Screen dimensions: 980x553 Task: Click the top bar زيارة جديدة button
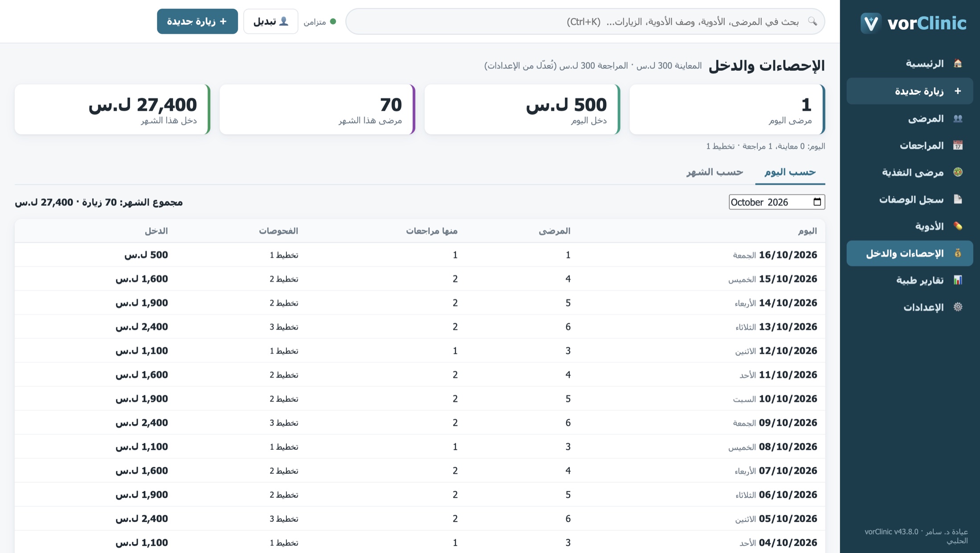click(x=197, y=21)
